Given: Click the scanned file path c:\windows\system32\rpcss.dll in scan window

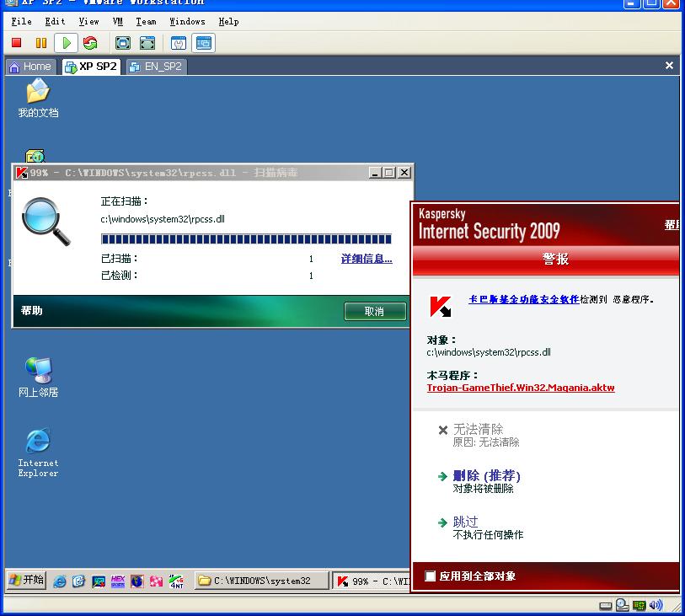Looking at the screenshot, I should [163, 219].
